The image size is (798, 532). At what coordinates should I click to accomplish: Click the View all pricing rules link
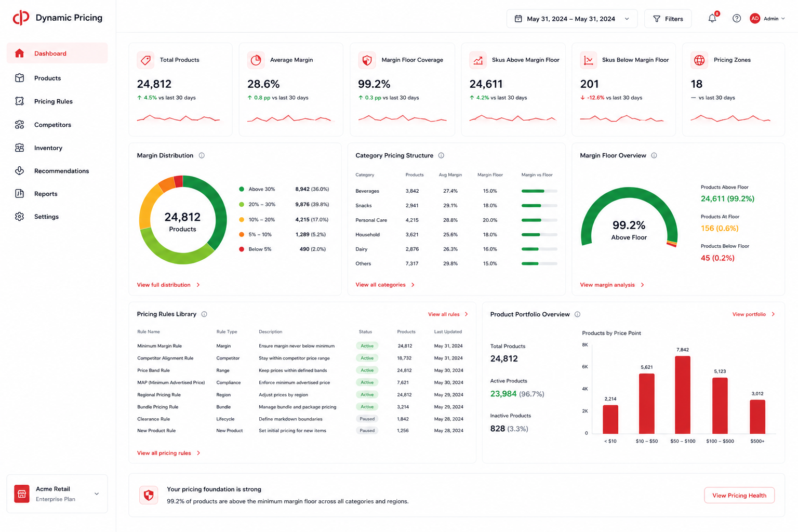[x=168, y=453]
